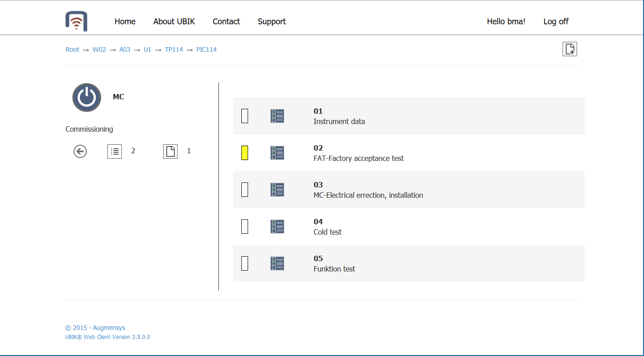This screenshot has height=356, width=644.
Task: Click the status box for Instrument data
Action: [x=244, y=116]
